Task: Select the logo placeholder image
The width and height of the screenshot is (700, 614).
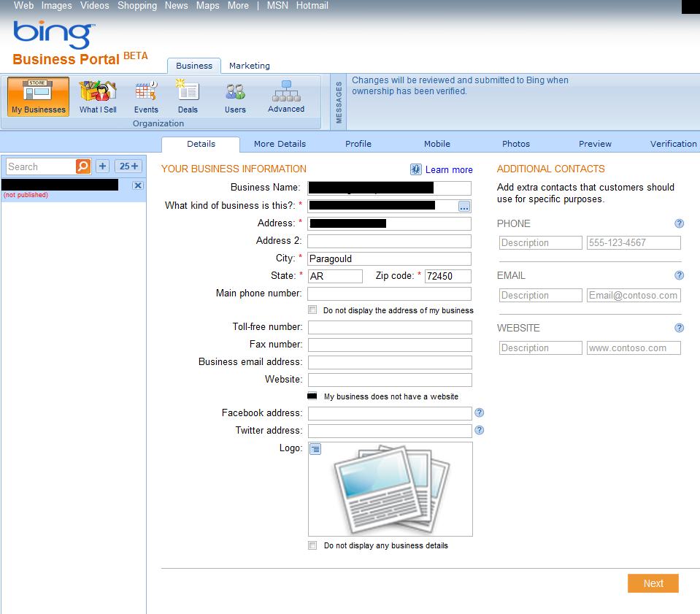Action: pos(392,490)
